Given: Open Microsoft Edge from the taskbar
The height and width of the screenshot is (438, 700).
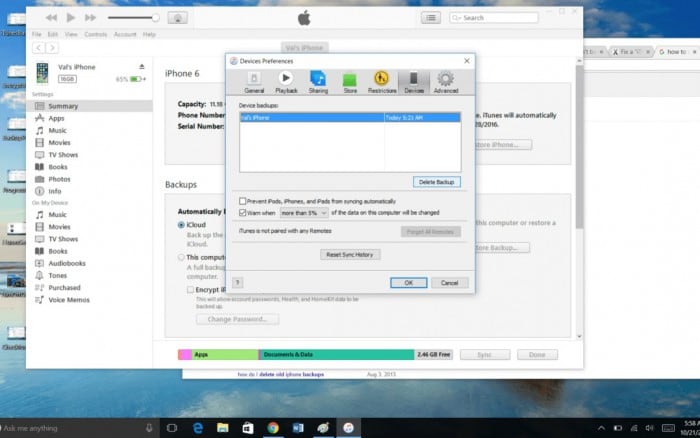Looking at the screenshot, I should coord(197,428).
